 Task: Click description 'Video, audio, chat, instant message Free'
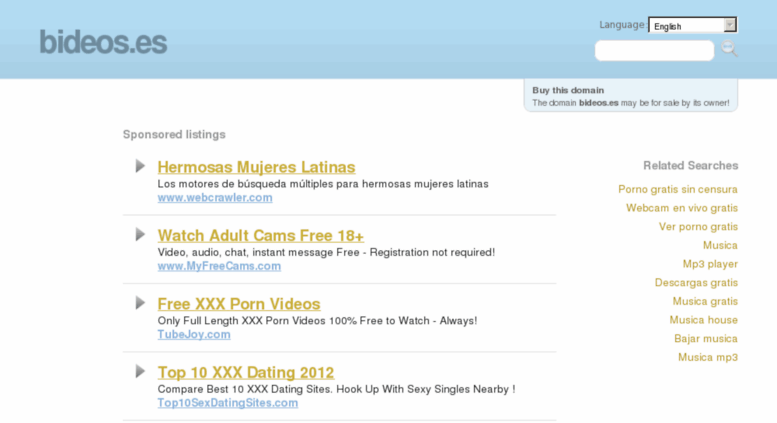pos(258,252)
